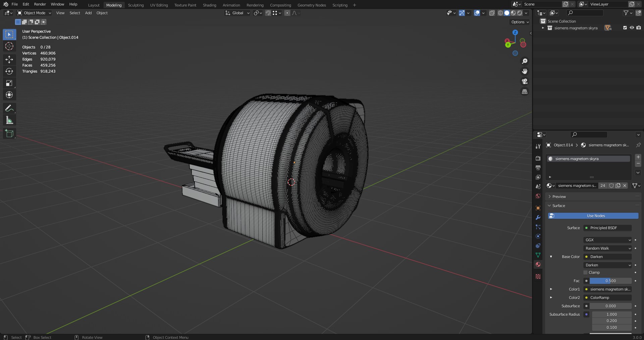Viewport: 644px width, 340px height.
Task: Open the Object Mode dropdown
Action: (x=34, y=13)
